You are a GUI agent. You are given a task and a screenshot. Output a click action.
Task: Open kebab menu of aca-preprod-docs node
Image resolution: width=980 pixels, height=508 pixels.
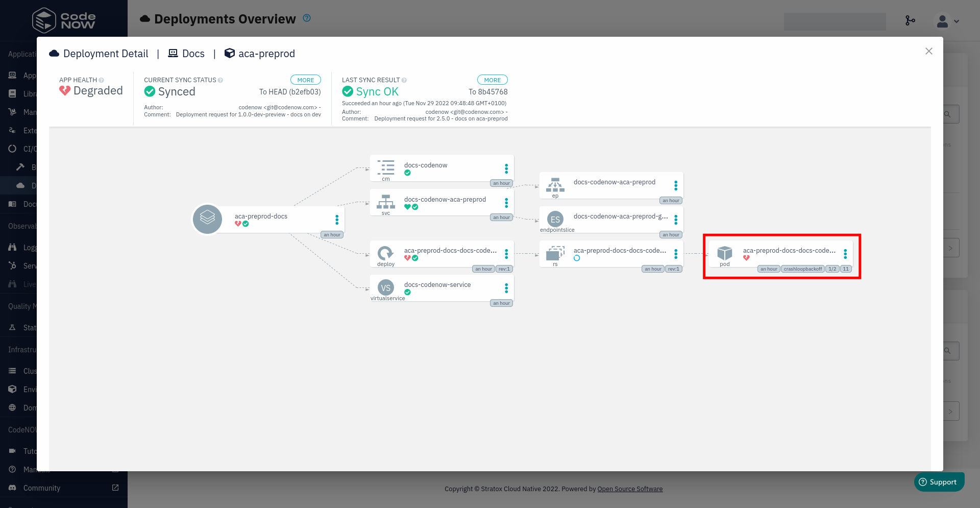tap(337, 220)
